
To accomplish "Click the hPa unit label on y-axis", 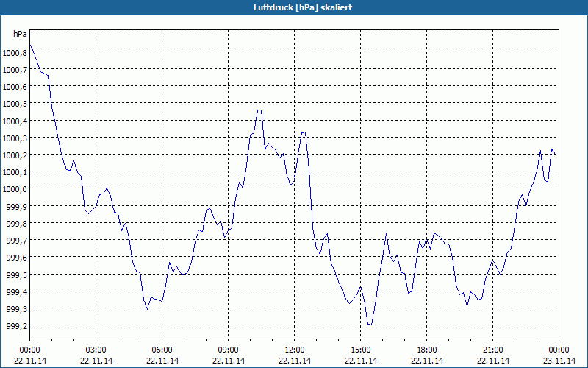I will pyautogui.click(x=20, y=34).
